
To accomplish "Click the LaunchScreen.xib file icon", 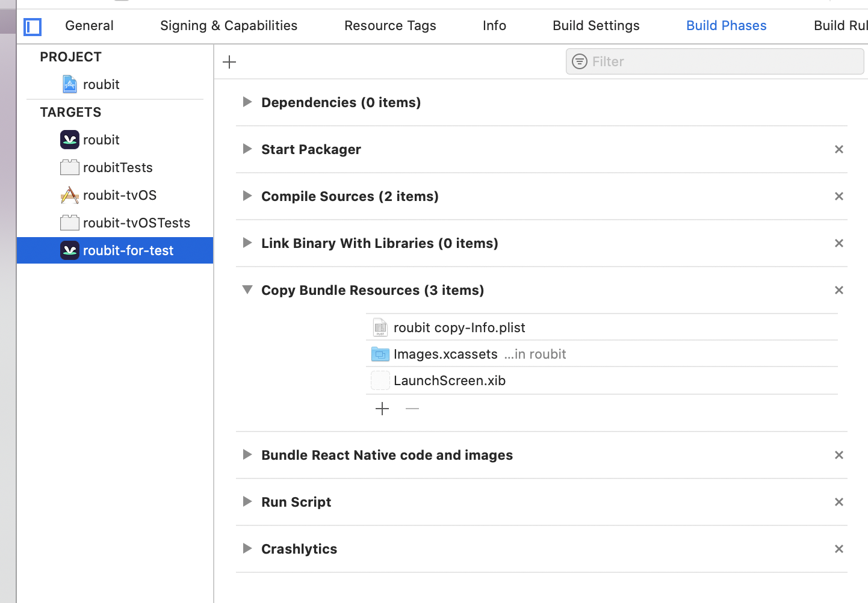I will (x=380, y=380).
